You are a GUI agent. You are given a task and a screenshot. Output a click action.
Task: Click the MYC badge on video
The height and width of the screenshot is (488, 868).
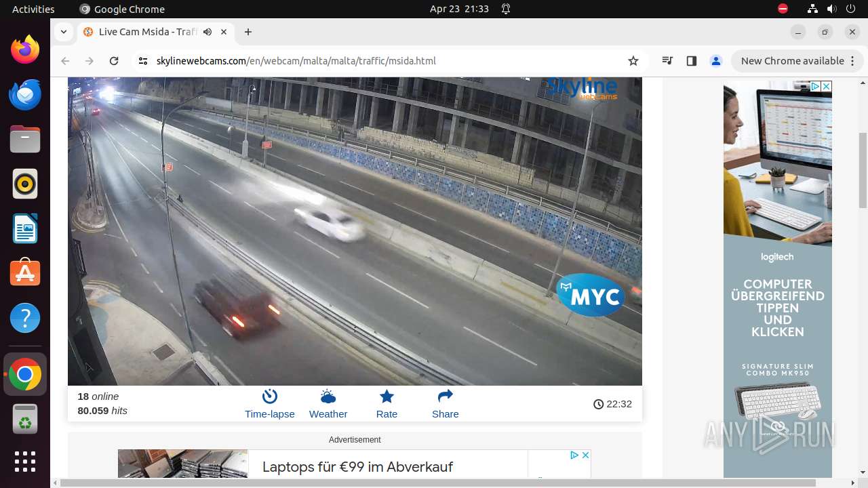click(x=591, y=295)
